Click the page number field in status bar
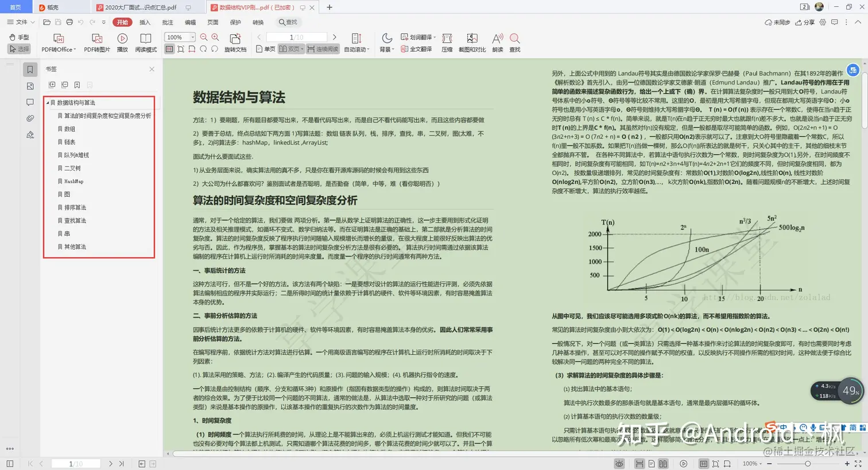Image resolution: width=868 pixels, height=470 pixels. (x=76, y=464)
